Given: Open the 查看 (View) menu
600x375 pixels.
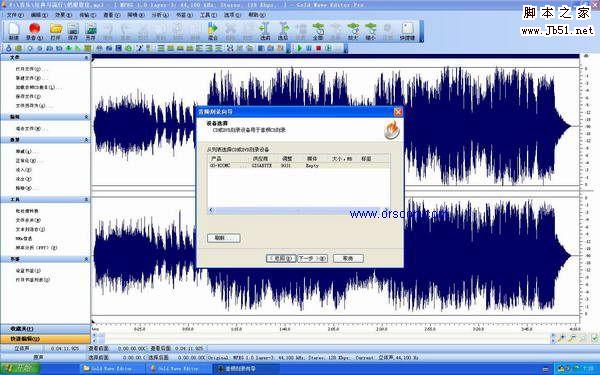Looking at the screenshot, I should pyautogui.click(x=111, y=15).
